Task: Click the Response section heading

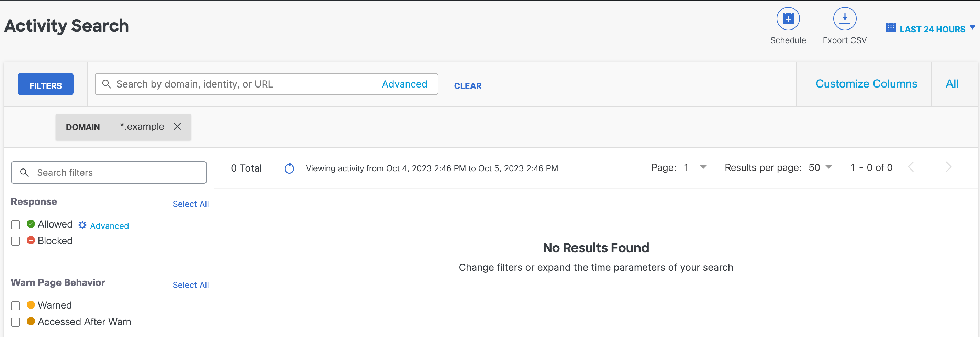Action: pyautogui.click(x=34, y=201)
